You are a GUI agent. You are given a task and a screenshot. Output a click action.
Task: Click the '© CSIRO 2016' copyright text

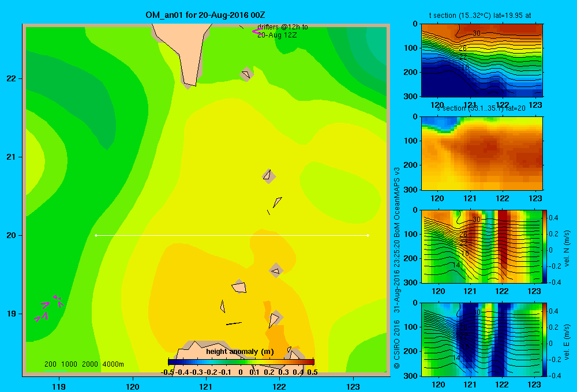tap(397, 344)
